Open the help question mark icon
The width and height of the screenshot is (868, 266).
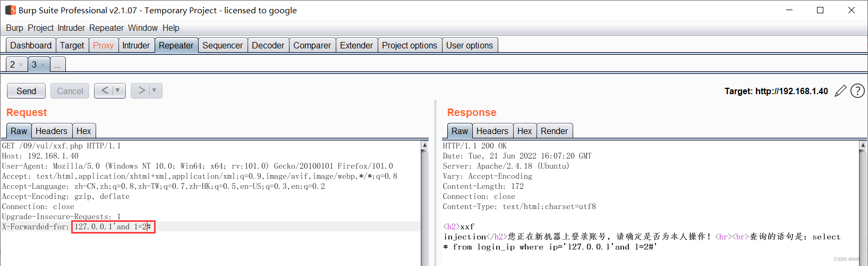click(857, 91)
